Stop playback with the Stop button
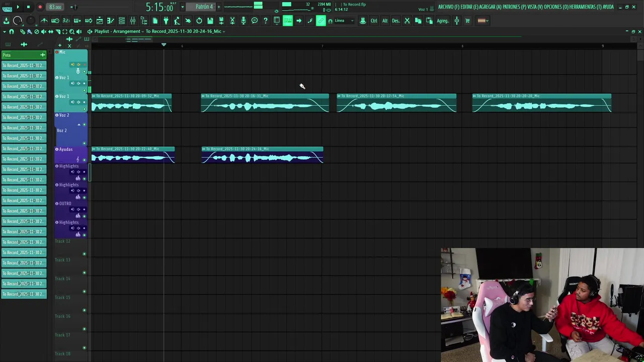 28,7
